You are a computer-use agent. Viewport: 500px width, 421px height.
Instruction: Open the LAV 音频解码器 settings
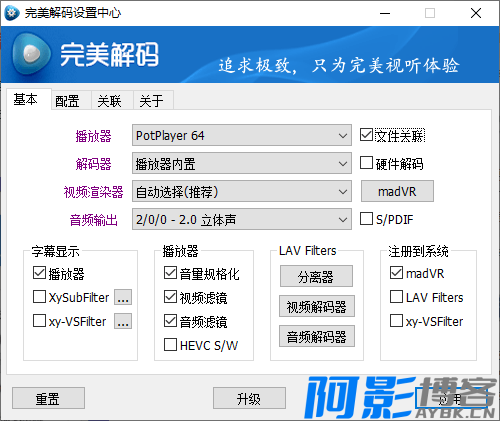(317, 336)
